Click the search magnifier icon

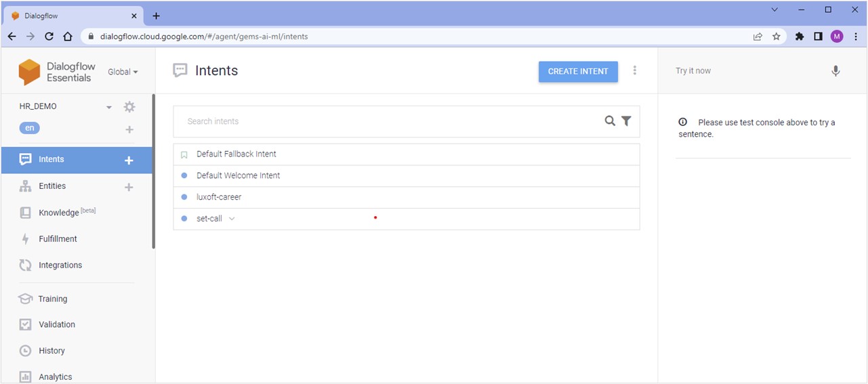(610, 121)
